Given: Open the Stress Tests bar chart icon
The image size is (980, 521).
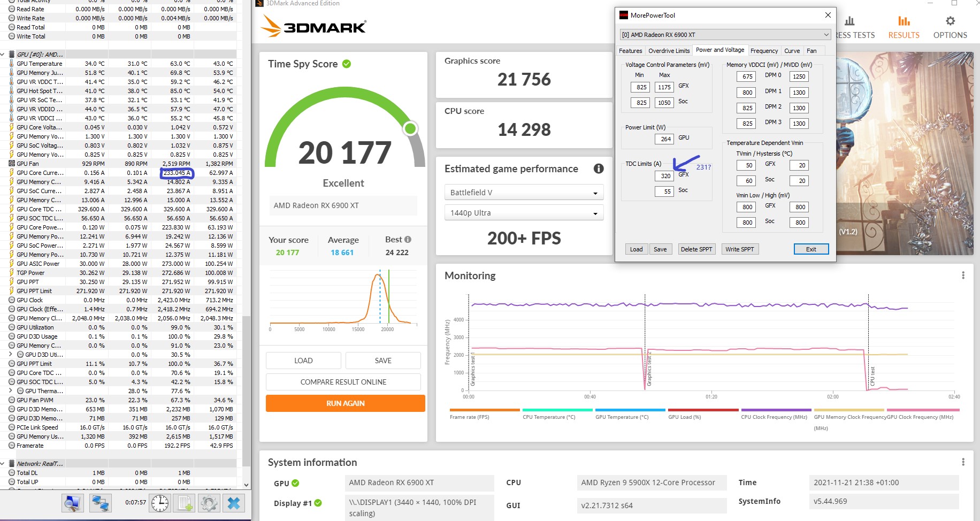Looking at the screenshot, I should pos(849,21).
